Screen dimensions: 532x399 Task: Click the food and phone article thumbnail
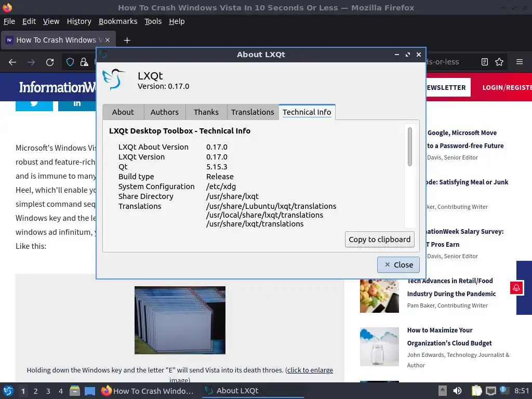tap(379, 296)
